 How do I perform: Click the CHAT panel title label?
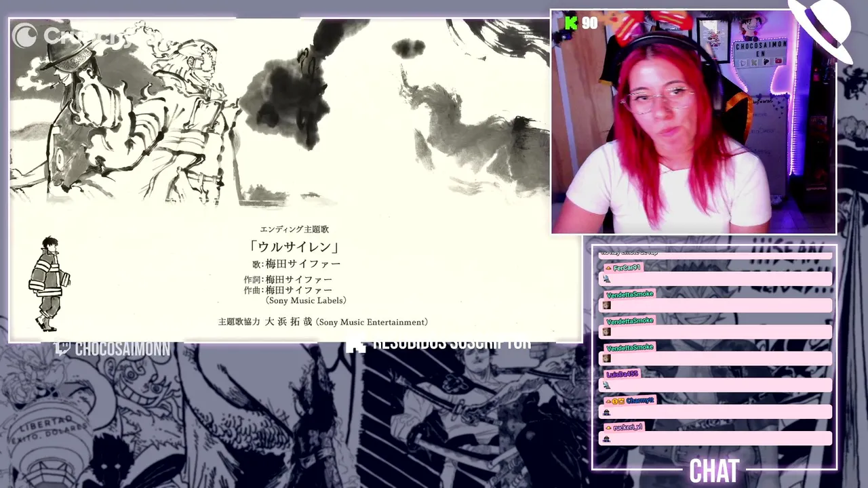coord(713,472)
